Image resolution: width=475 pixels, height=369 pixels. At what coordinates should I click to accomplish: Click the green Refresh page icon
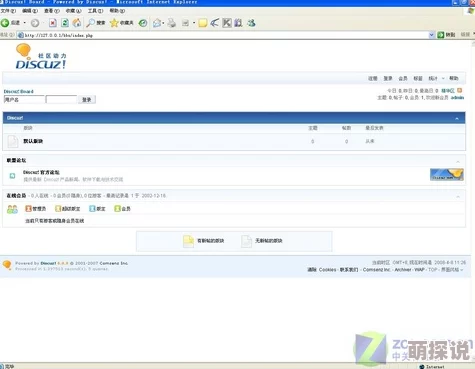[65, 23]
